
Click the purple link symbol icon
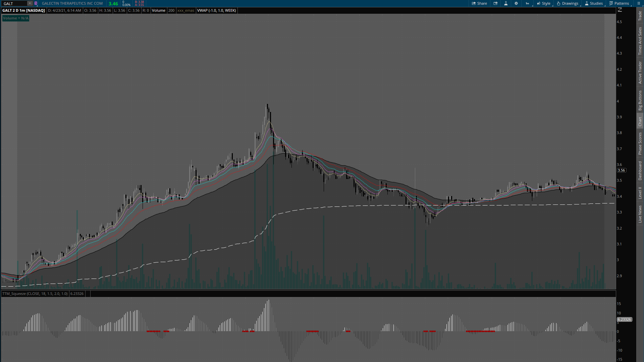[x=36, y=3]
